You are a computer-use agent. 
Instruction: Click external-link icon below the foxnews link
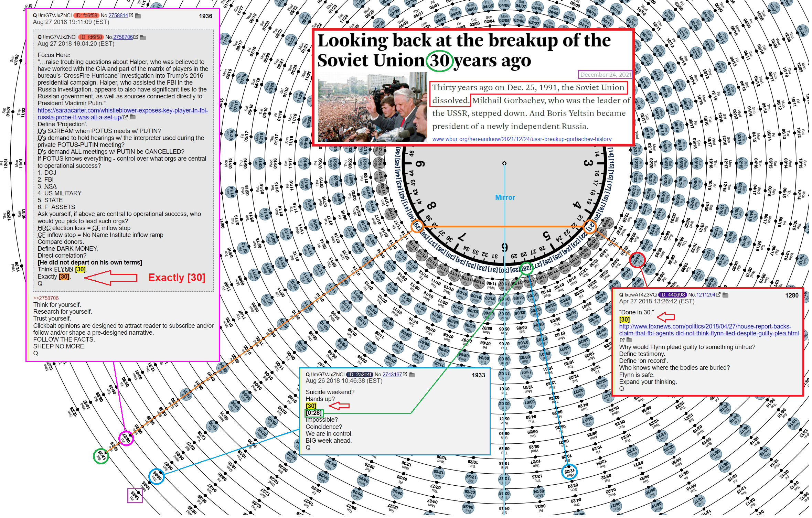click(x=622, y=340)
